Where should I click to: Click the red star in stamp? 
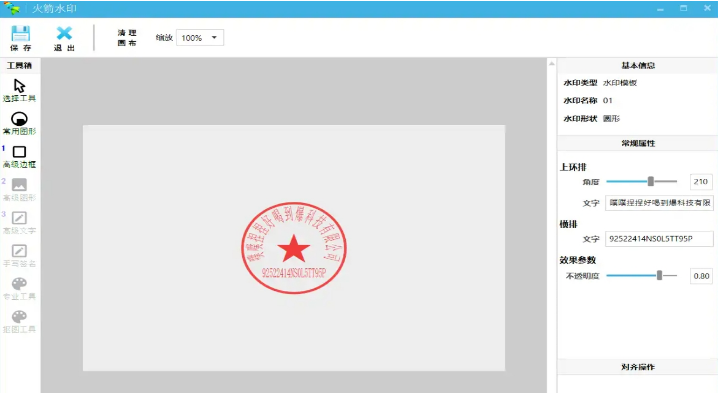tap(293, 248)
